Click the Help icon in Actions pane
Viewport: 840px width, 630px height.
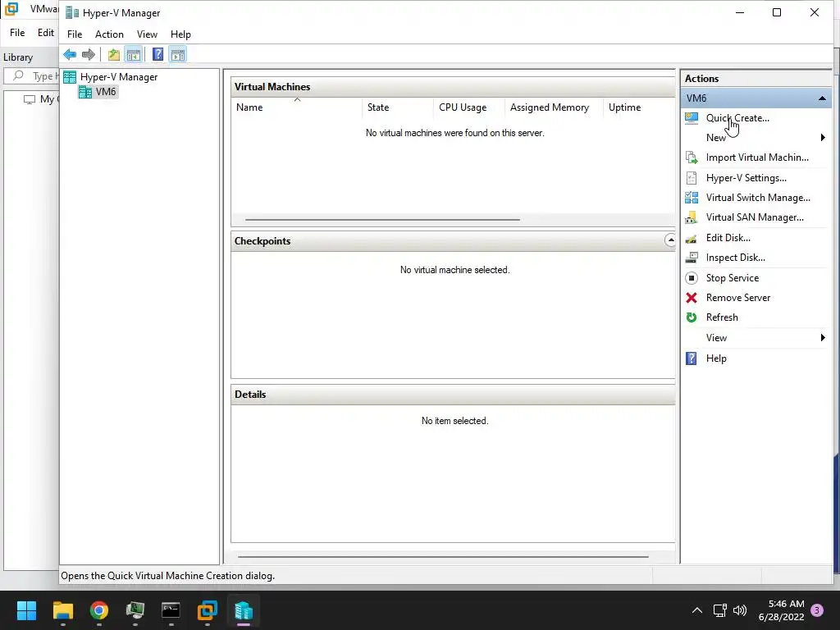click(692, 358)
